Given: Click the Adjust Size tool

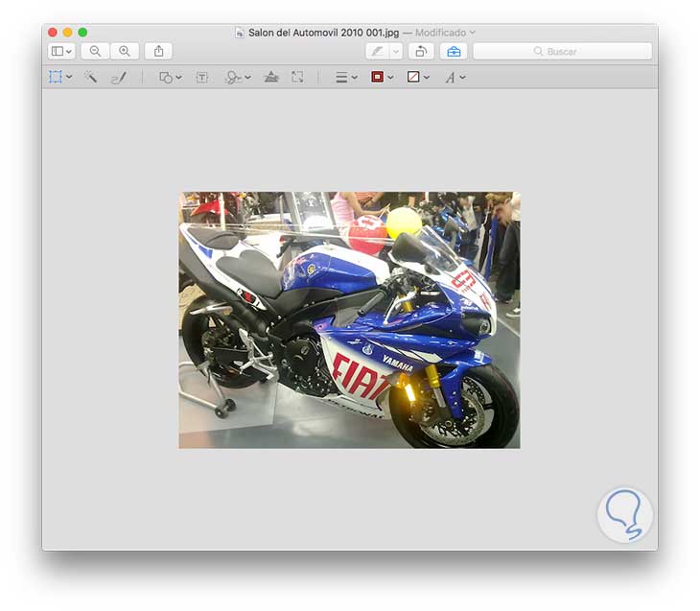Looking at the screenshot, I should 297,77.
